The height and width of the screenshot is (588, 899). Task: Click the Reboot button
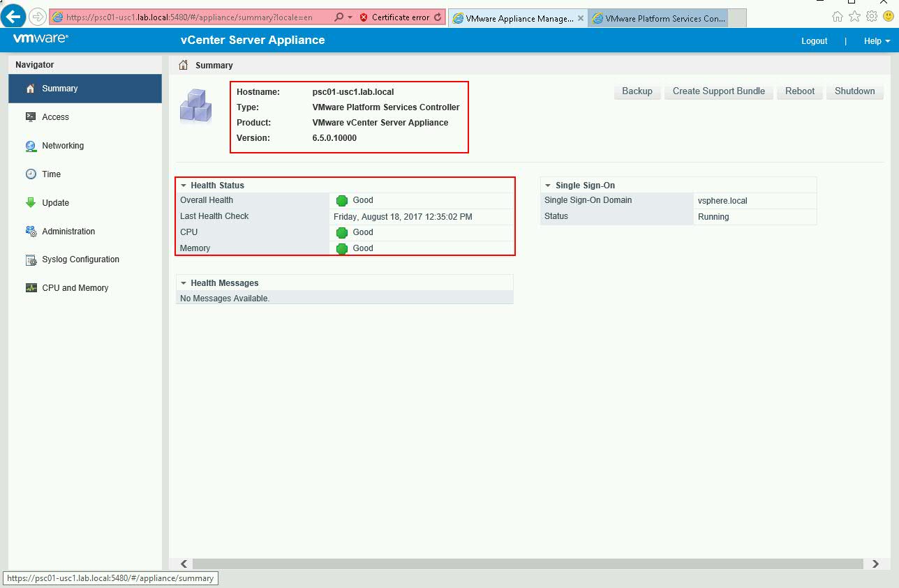[800, 91]
